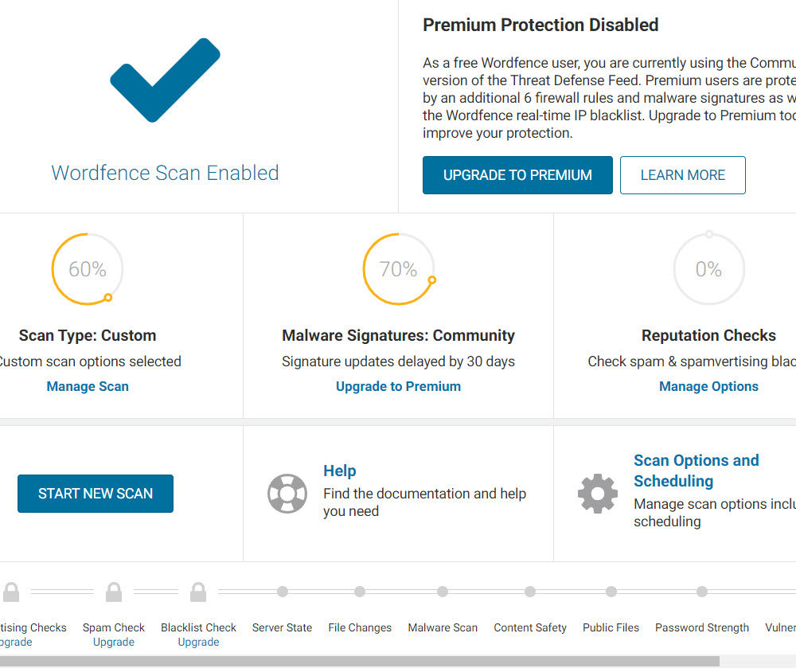Click the padlock icon above Spam Check

(x=114, y=592)
